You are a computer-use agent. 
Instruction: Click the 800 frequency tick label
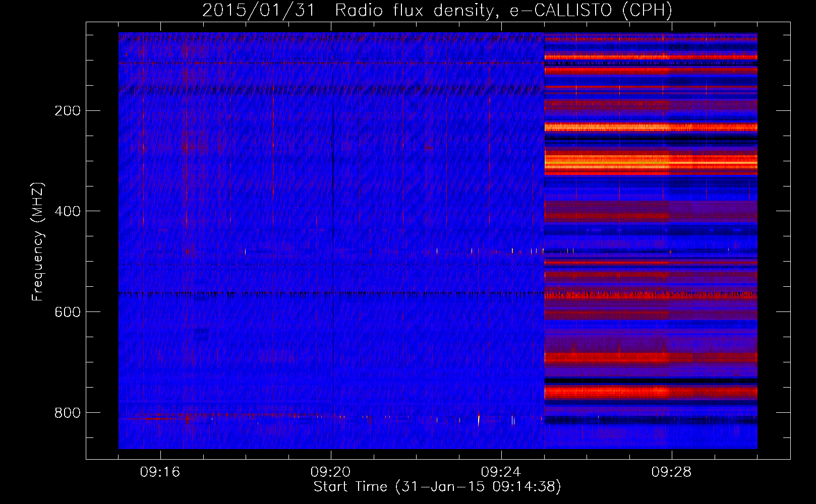(68, 413)
